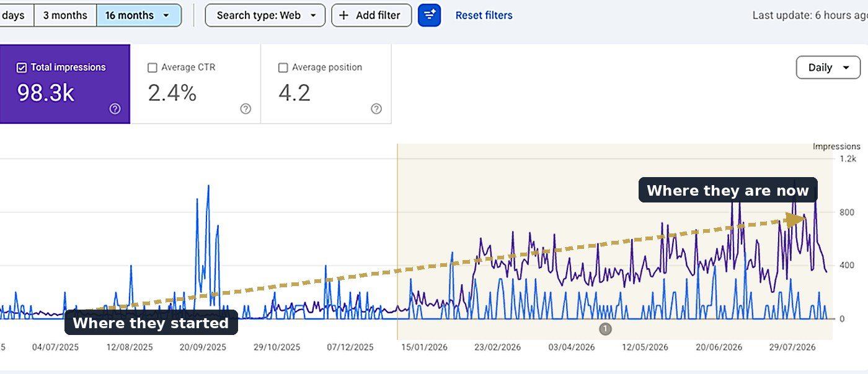Click the 12/08/2025 axis date label
868x374 pixels.
tap(130, 347)
